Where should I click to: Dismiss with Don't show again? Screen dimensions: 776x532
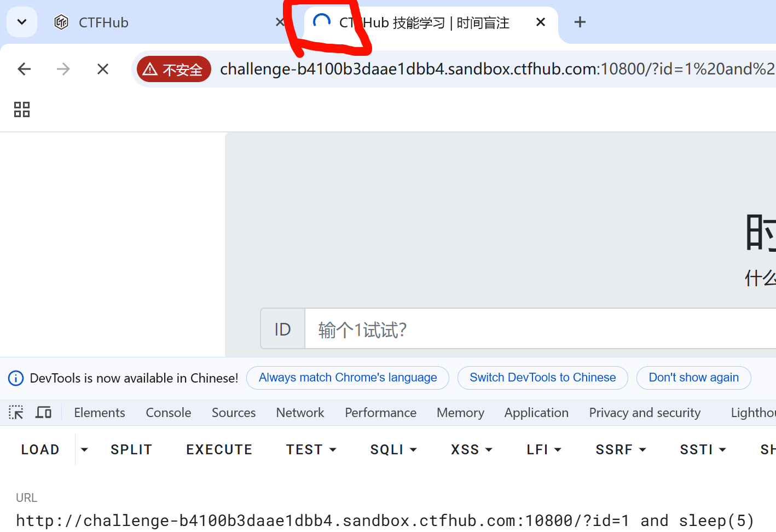693,378
